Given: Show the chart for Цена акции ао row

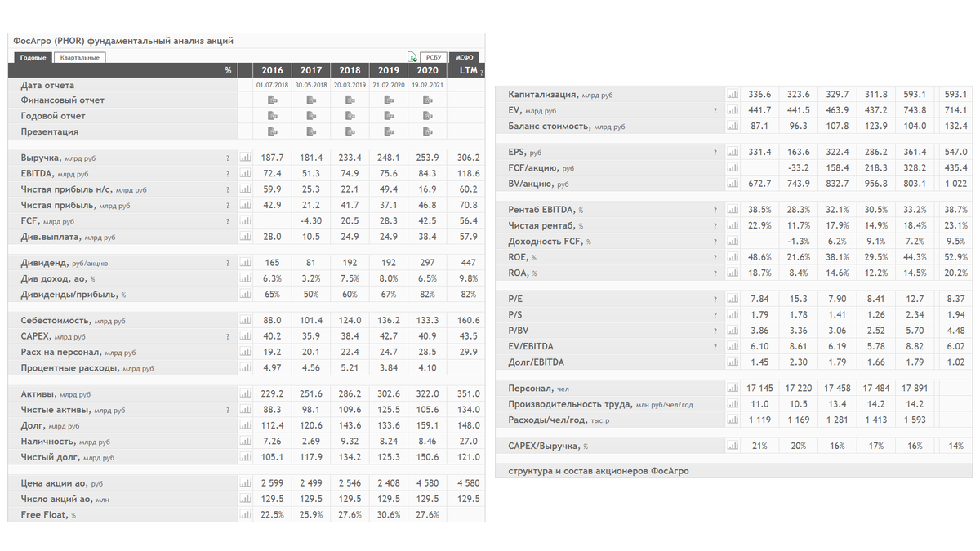Looking at the screenshot, I should coord(246,483).
